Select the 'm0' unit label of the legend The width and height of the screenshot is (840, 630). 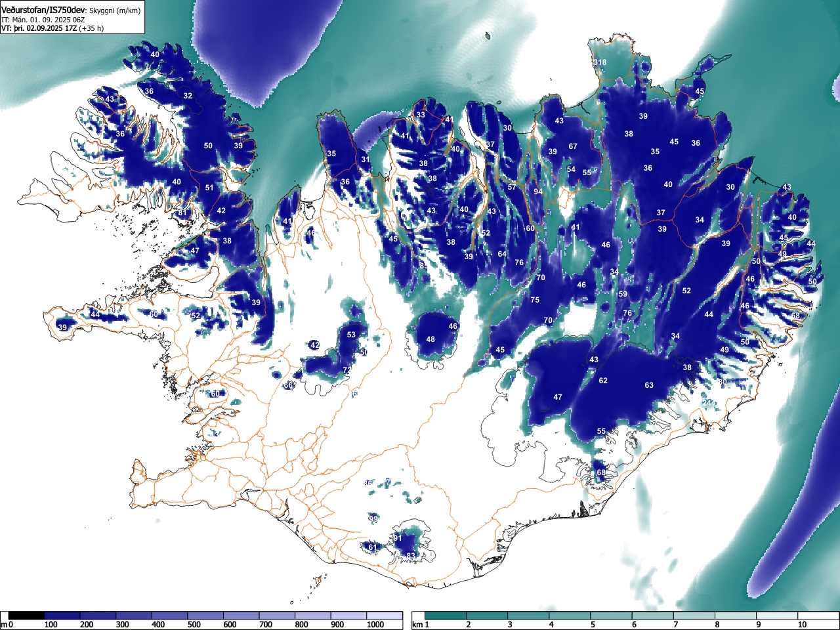tap(7, 625)
